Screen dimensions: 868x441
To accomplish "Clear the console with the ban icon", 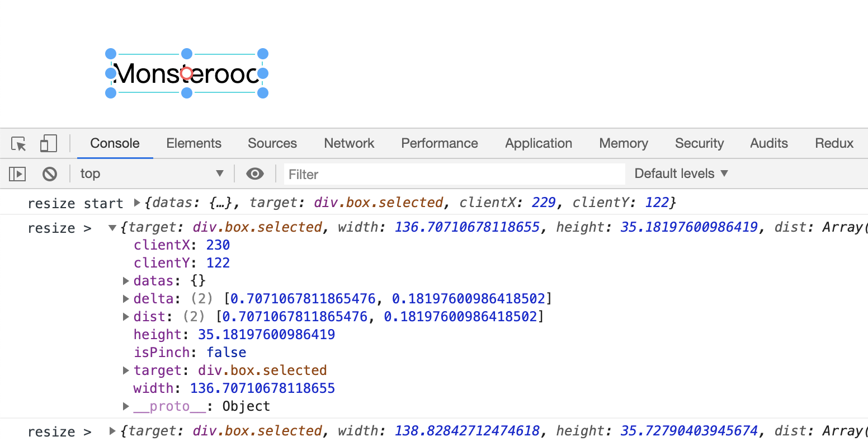I will tap(50, 174).
